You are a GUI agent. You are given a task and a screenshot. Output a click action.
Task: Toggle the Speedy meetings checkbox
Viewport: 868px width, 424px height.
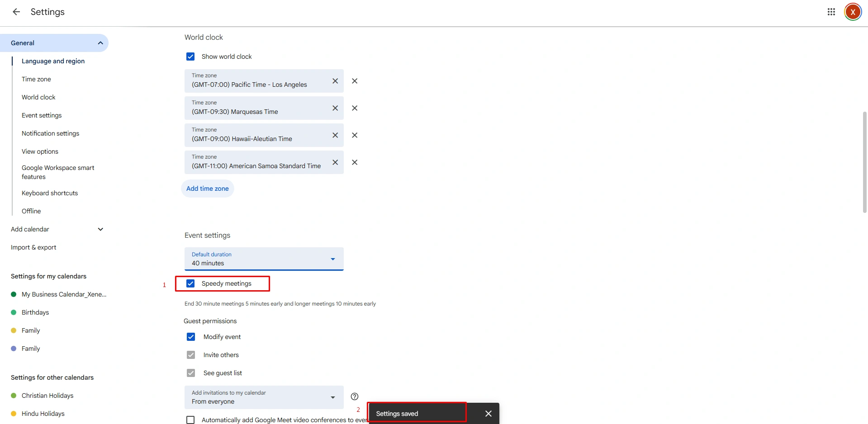coord(190,283)
